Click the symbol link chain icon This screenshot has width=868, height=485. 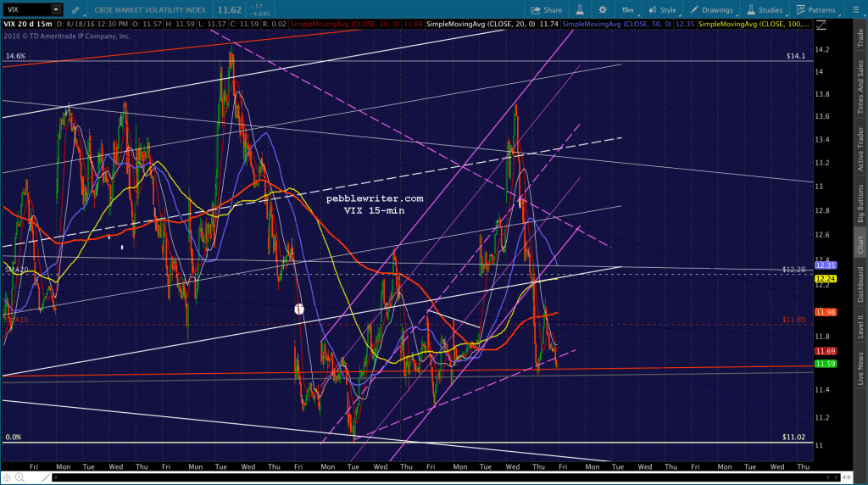tap(75, 10)
